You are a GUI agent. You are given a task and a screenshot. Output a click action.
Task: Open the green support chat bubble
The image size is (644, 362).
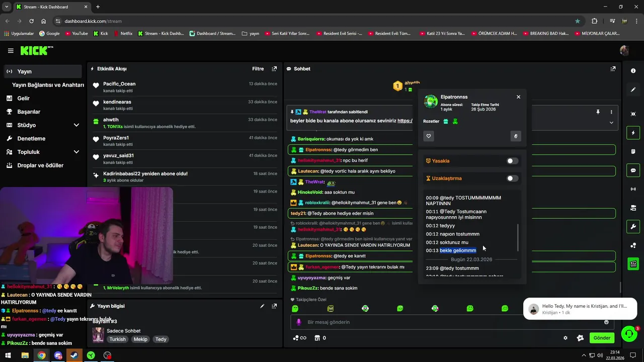click(629, 334)
